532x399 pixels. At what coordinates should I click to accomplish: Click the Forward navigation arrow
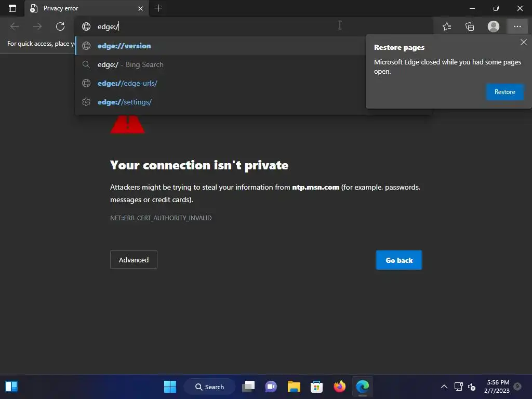click(37, 26)
